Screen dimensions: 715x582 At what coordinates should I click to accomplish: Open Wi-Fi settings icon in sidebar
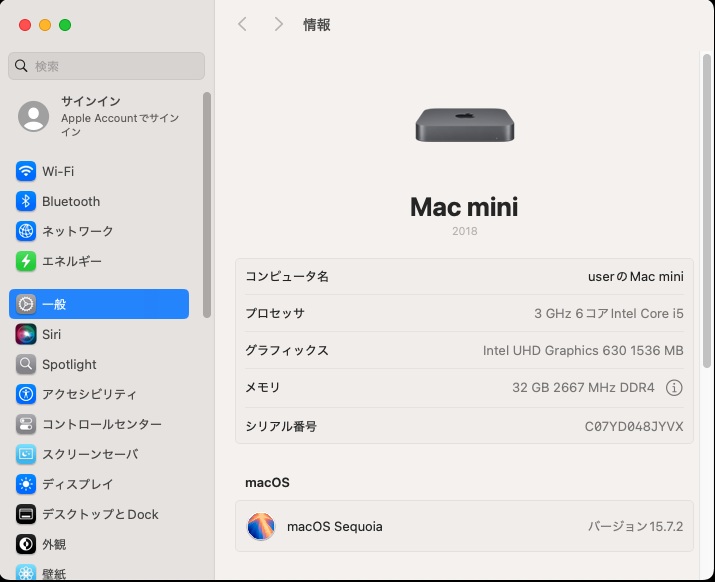[26, 171]
